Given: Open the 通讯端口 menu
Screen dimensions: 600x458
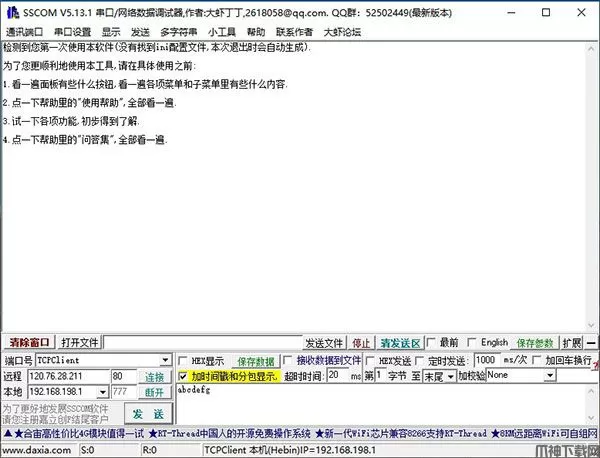Looking at the screenshot, I should (x=25, y=32).
